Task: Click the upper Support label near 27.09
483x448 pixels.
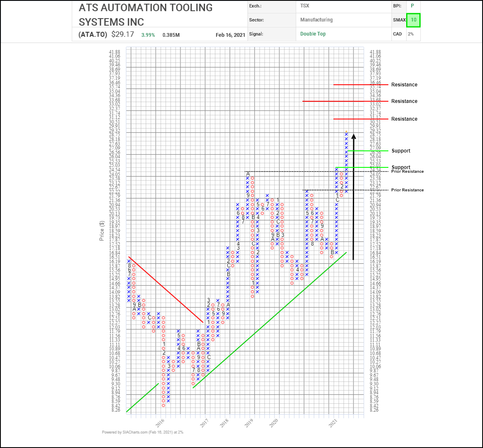Action: [401, 151]
